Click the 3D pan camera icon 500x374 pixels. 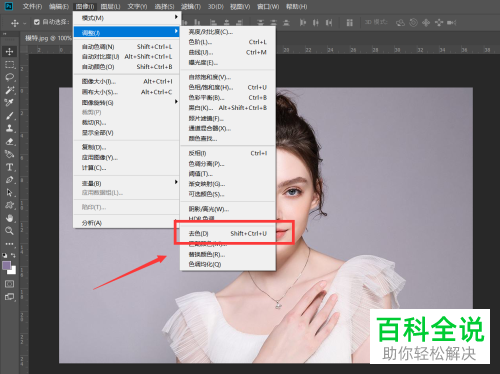tap(426, 23)
